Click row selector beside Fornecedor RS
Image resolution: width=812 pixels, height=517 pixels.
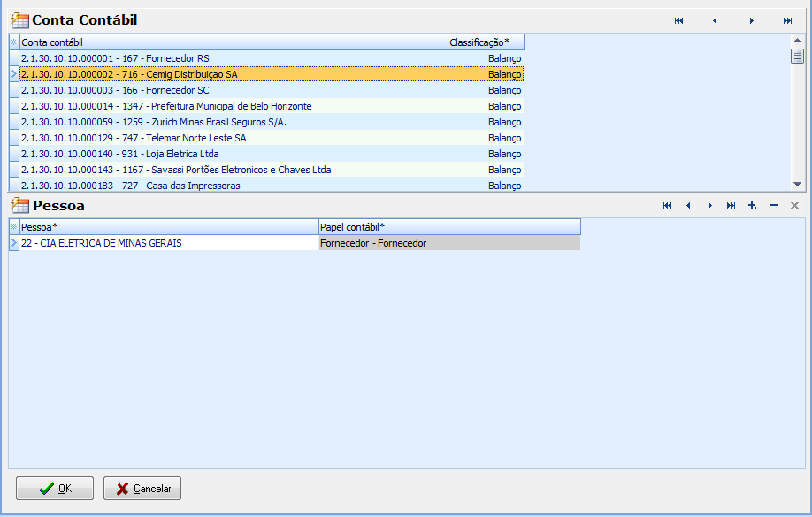(x=14, y=58)
